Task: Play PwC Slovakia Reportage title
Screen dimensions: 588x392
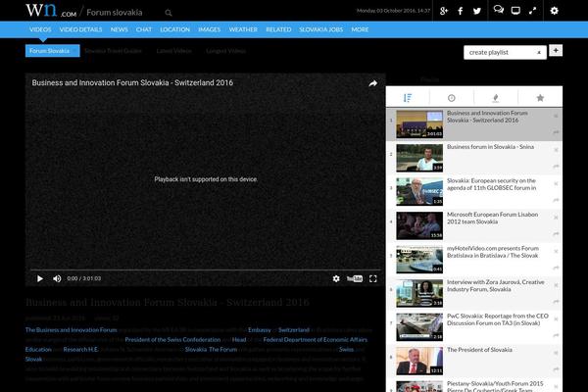Action: [x=498, y=319]
